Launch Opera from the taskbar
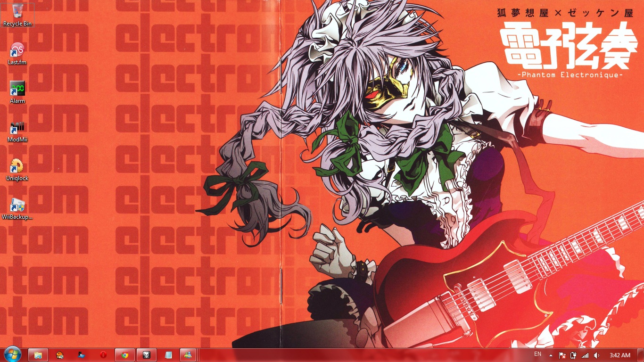The height and width of the screenshot is (362, 644). tap(103, 355)
